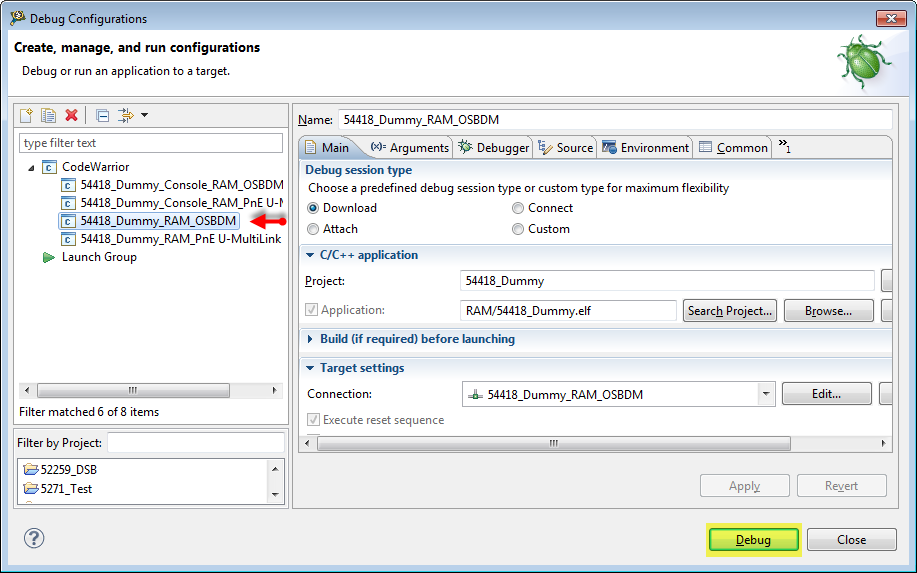Screen dimensions: 917x573
Task: Click the Close button
Action: tap(852, 540)
